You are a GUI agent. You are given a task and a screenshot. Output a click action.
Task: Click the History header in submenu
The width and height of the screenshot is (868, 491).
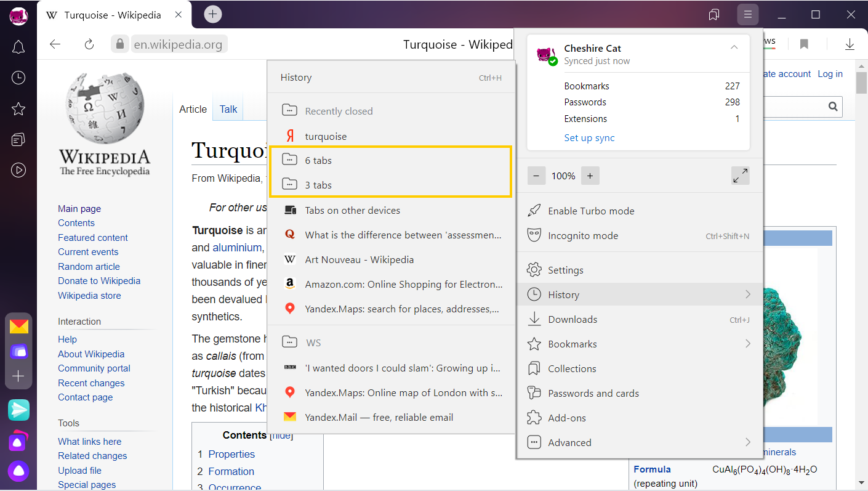click(x=390, y=78)
